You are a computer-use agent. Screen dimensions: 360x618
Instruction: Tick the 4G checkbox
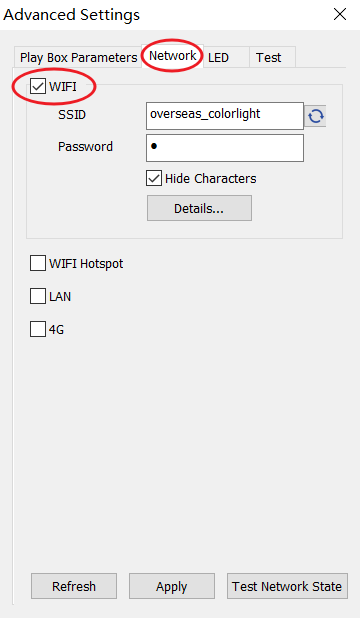pyautogui.click(x=38, y=329)
